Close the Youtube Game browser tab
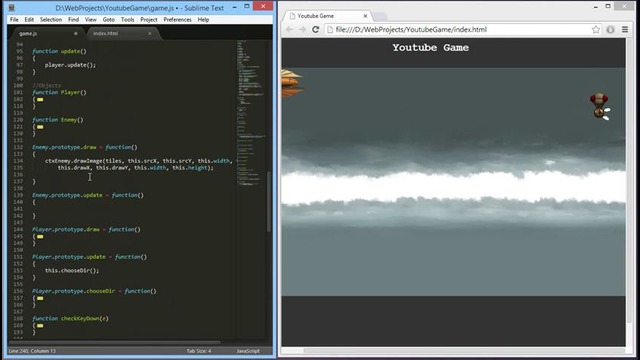The height and width of the screenshot is (360, 640). [x=365, y=16]
